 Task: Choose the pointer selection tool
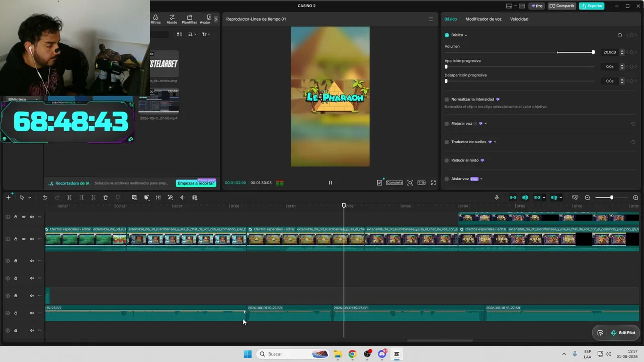tap(22, 198)
